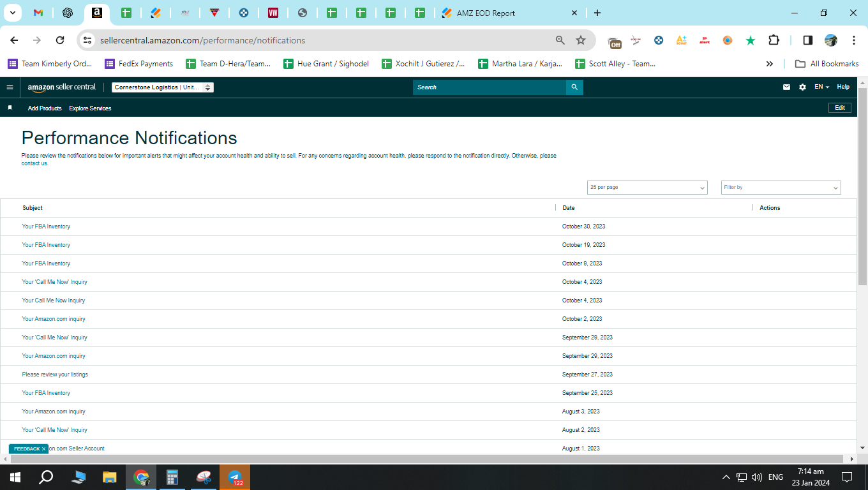
Task: Open the Seller Central messages envelope icon
Action: (786, 87)
